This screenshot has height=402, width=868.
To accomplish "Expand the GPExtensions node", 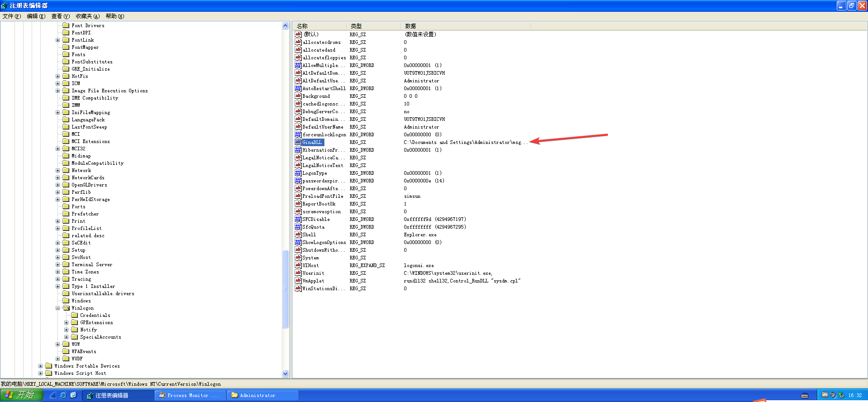I will pyautogui.click(x=66, y=322).
